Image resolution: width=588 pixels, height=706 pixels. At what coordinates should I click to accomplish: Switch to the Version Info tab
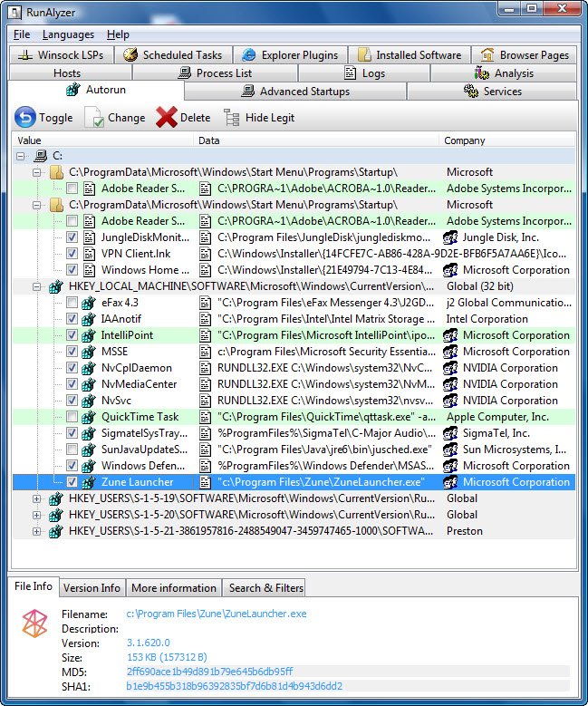tap(92, 587)
